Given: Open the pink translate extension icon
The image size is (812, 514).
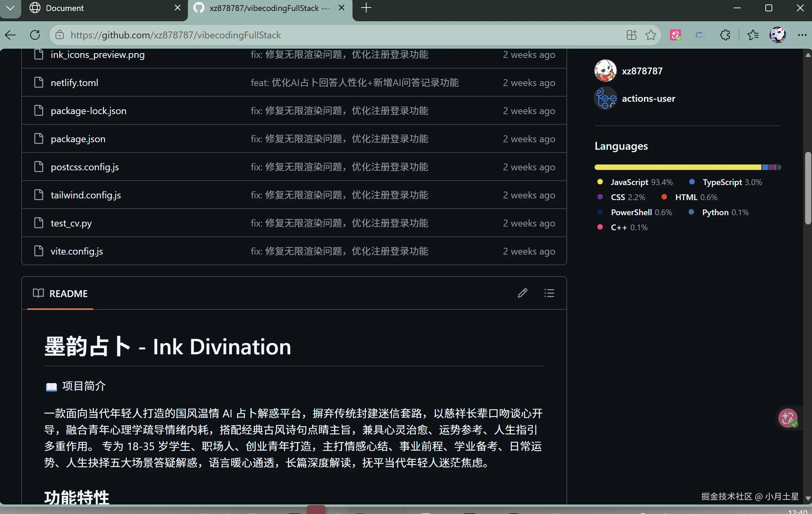Looking at the screenshot, I should click(x=676, y=35).
